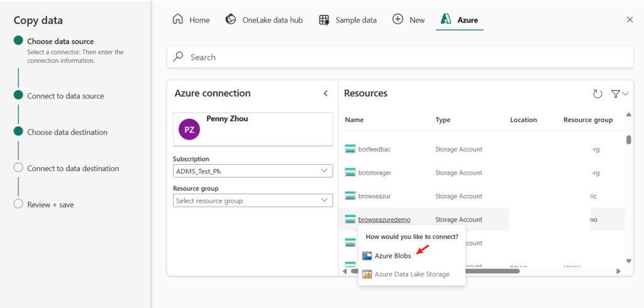Sort by the Resource group column header

pos(588,120)
